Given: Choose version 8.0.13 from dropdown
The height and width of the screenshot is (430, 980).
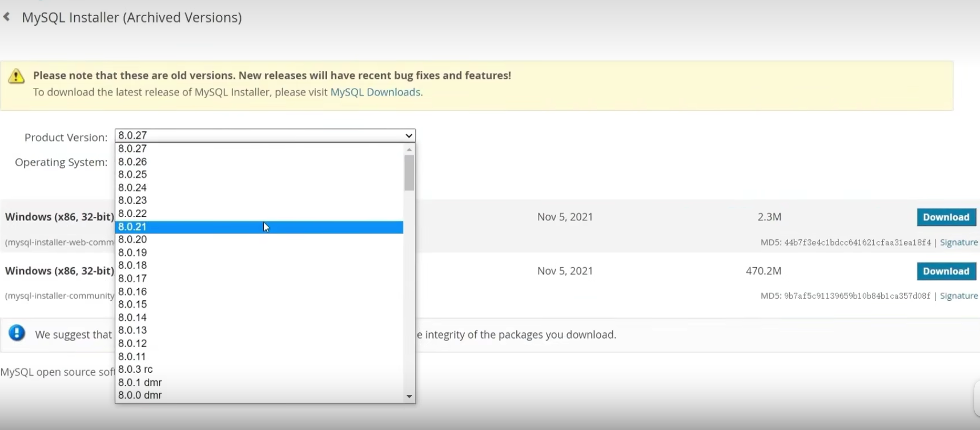Looking at the screenshot, I should (259, 331).
